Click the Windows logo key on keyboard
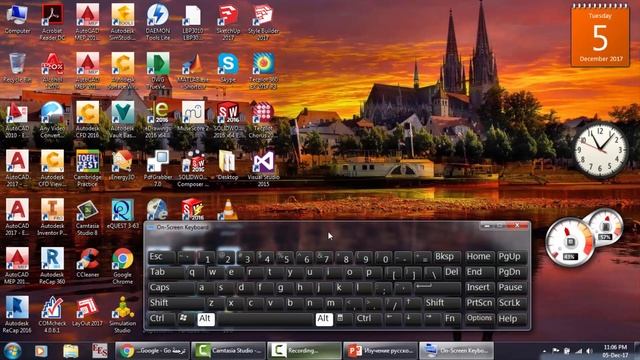The width and height of the screenshot is (640, 360). click(184, 318)
